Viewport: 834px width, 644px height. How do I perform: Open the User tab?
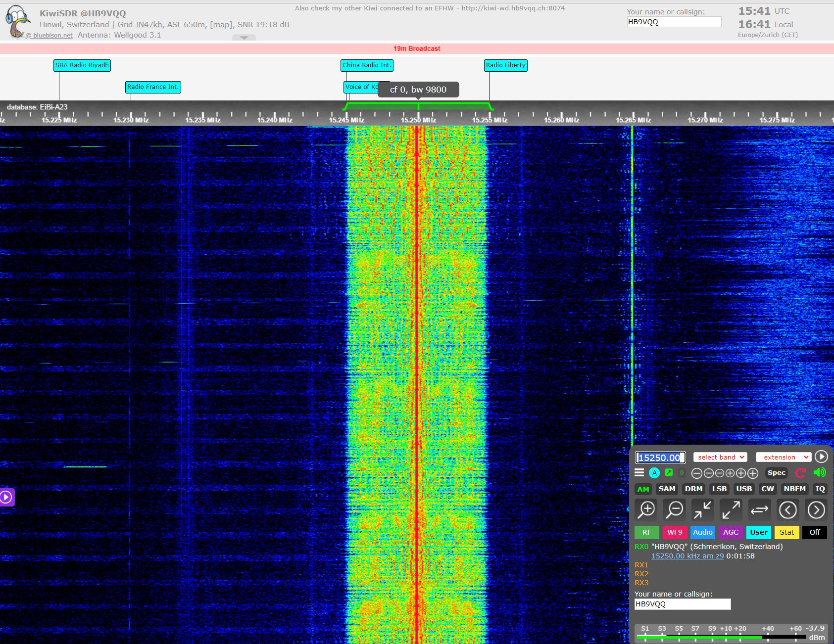(759, 532)
